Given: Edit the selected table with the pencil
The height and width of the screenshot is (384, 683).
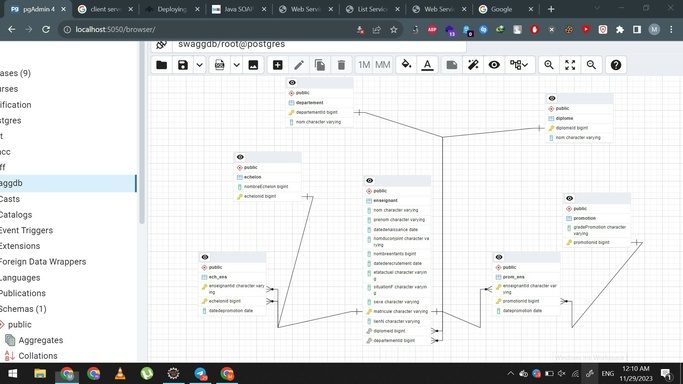Looking at the screenshot, I should click(x=299, y=65).
